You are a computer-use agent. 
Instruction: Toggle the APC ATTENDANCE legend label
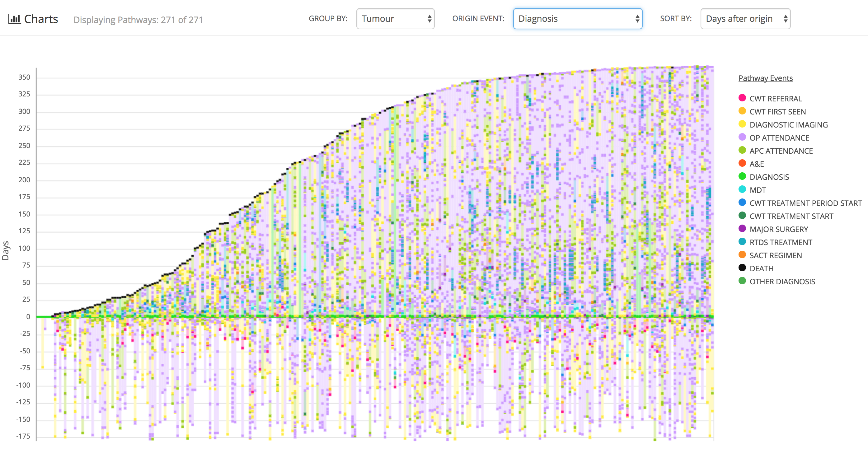click(781, 151)
